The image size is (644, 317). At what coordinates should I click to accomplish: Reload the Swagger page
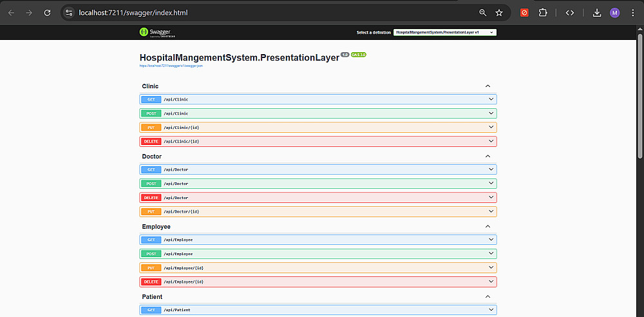coord(47,13)
